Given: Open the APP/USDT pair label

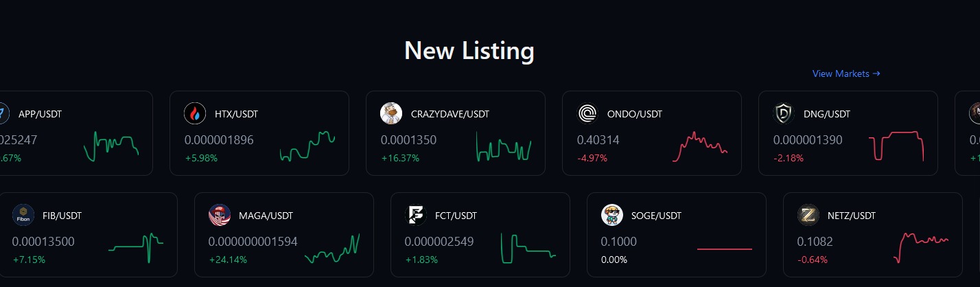Looking at the screenshot, I should 40,114.
